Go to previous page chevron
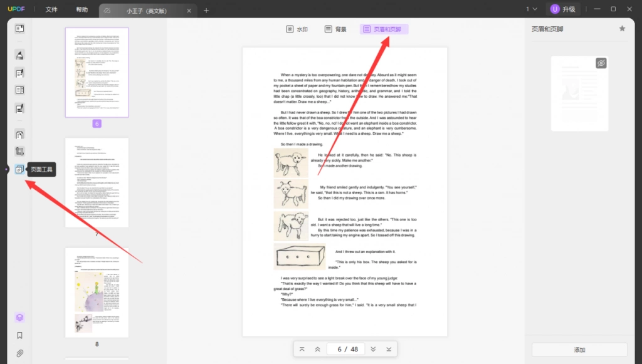Image resolution: width=642 pixels, height=364 pixels. 317,349
